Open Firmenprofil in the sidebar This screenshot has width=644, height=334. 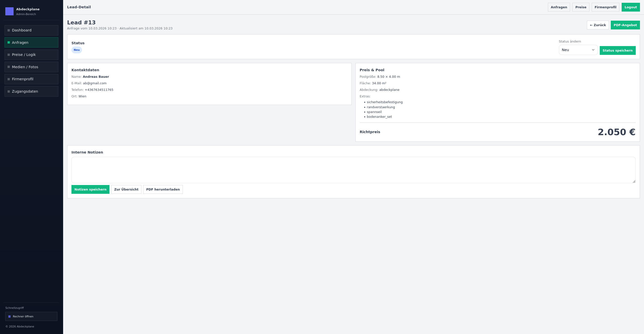pyautogui.click(x=31, y=79)
